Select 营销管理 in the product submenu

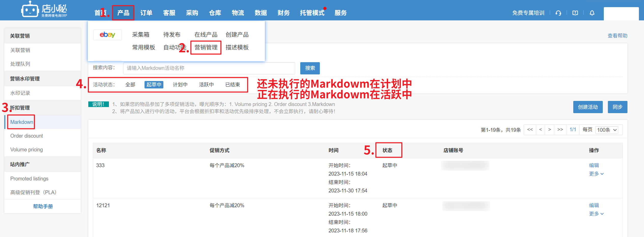coord(206,47)
